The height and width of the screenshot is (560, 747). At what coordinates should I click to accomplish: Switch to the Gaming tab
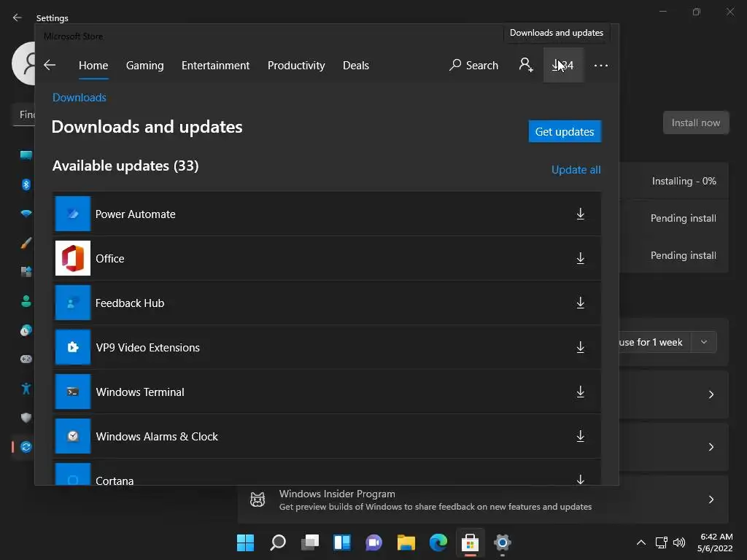click(x=145, y=65)
